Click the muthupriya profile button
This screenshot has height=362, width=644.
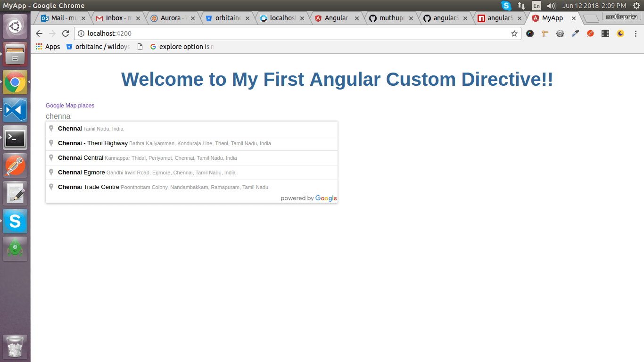click(621, 16)
